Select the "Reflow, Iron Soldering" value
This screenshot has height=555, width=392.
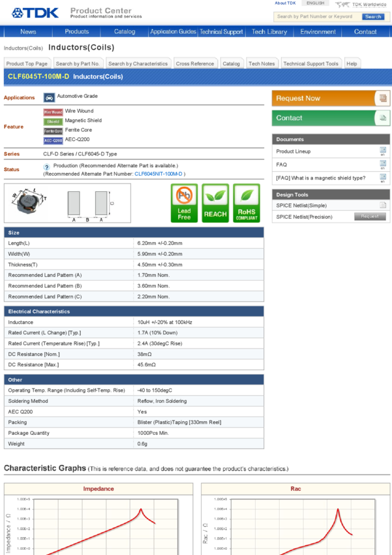pos(162,401)
